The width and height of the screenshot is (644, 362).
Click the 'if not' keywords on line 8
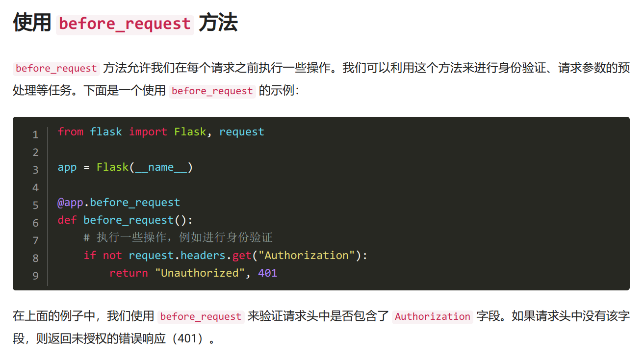point(103,255)
